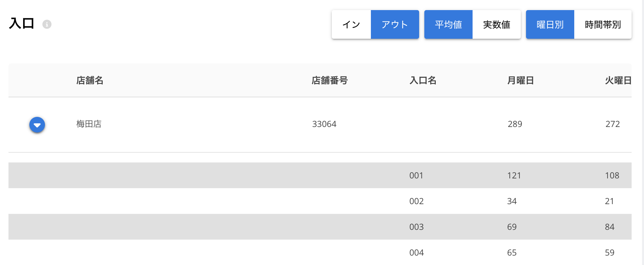Select entrance row 002

[320, 201]
